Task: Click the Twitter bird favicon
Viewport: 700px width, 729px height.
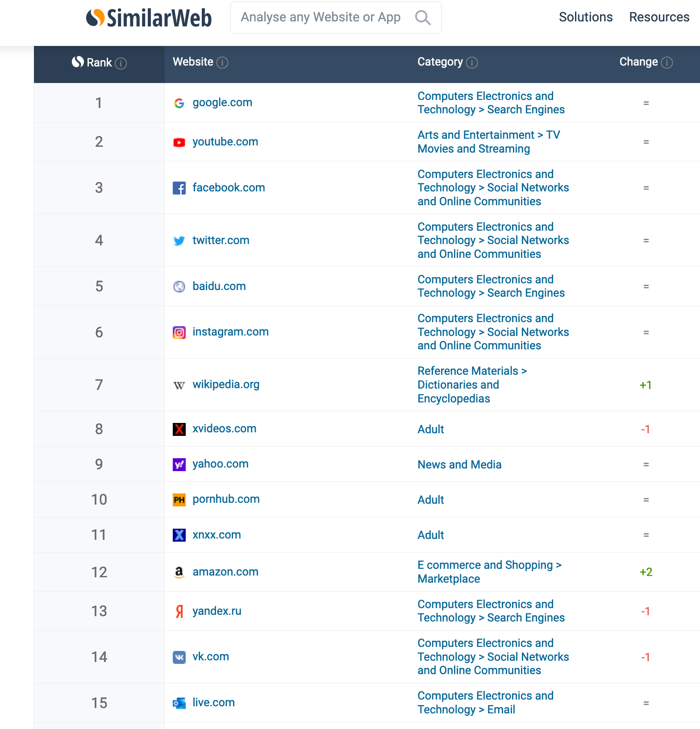Action: click(179, 241)
